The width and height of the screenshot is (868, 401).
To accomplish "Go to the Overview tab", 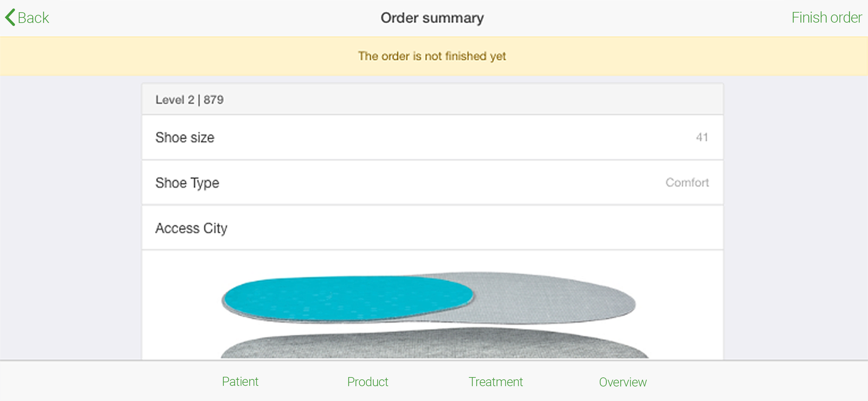I will tap(623, 382).
